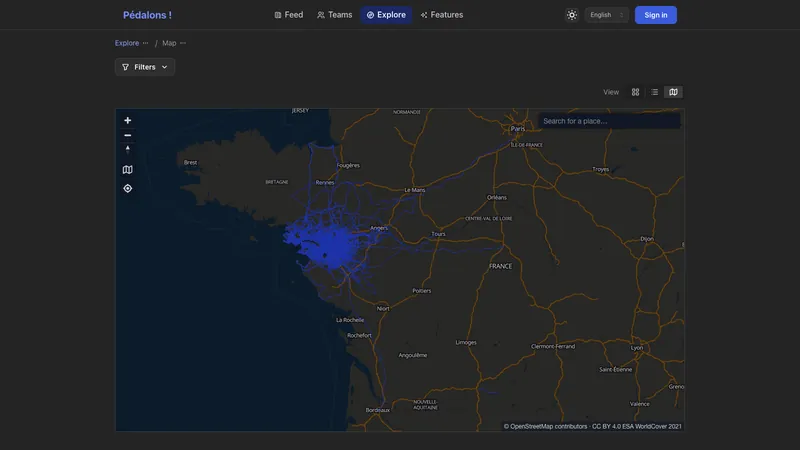Zoom in on the map
Viewport: 800px width, 450px height.
coord(128,120)
